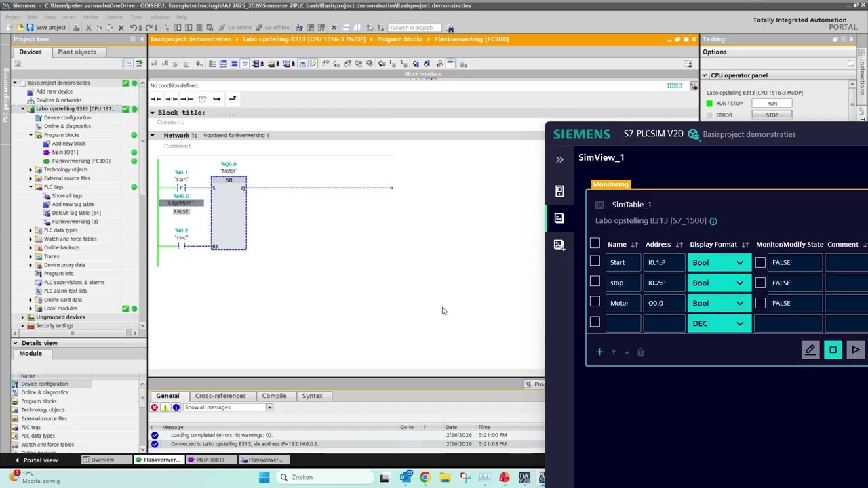Viewport: 868px width, 488px height.
Task: Open File Explorer from the taskbar
Action: [x=445, y=477]
